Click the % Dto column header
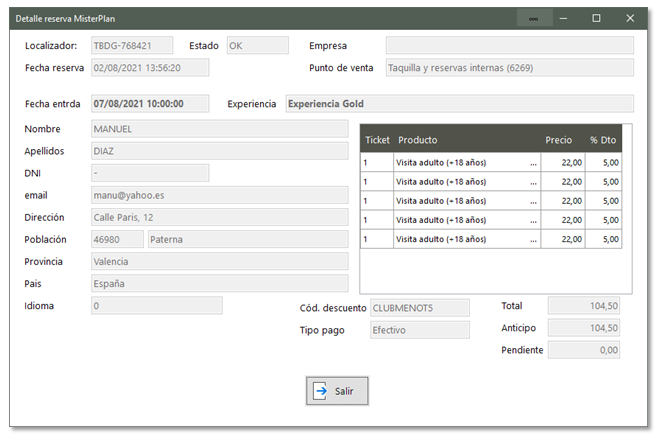The height and width of the screenshot is (442, 660). 603,140
